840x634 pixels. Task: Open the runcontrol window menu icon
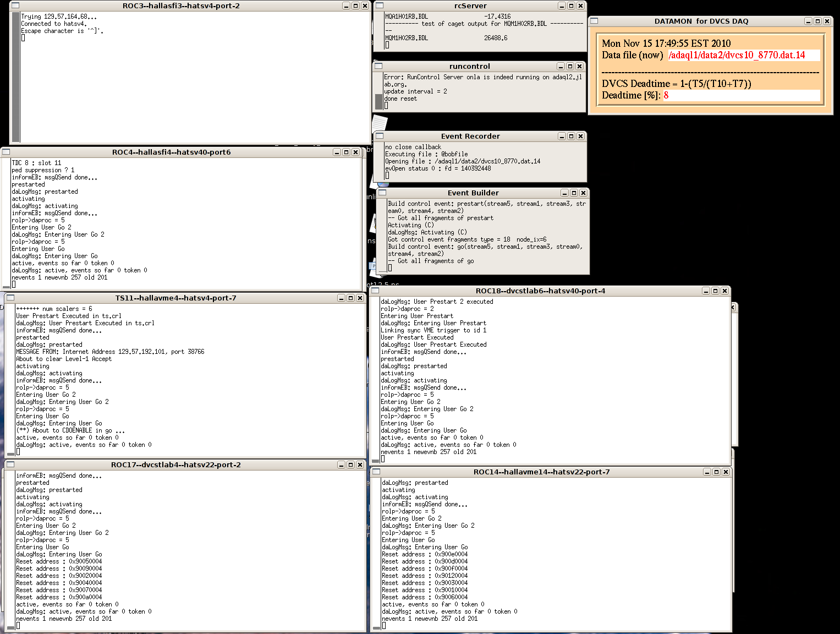[x=378, y=66]
